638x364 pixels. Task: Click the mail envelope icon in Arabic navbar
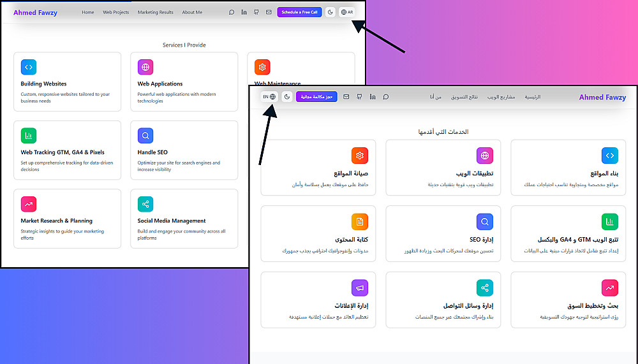[x=346, y=97]
